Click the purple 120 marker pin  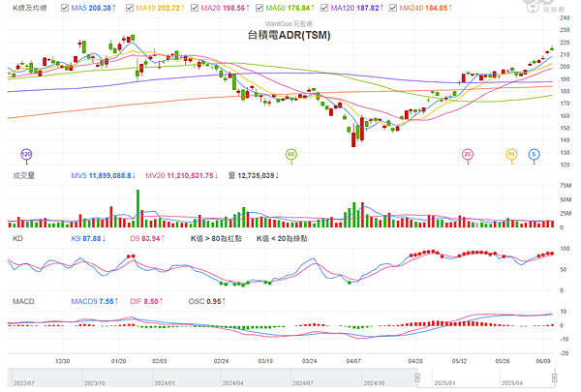26,155
